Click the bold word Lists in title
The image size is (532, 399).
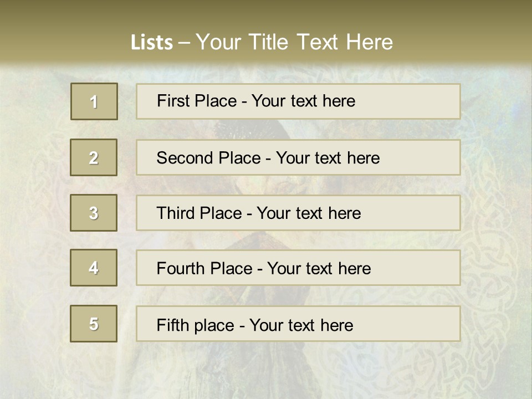[x=152, y=43]
